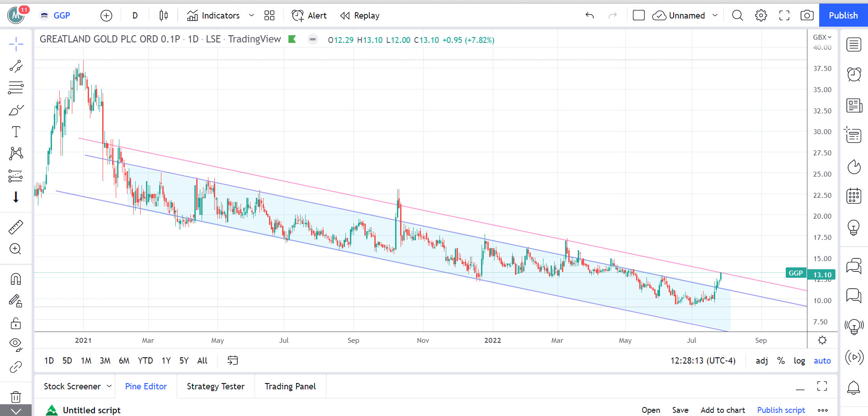Expand the Unnamed layout dropdown
The height and width of the screenshot is (416, 868).
coord(715,15)
